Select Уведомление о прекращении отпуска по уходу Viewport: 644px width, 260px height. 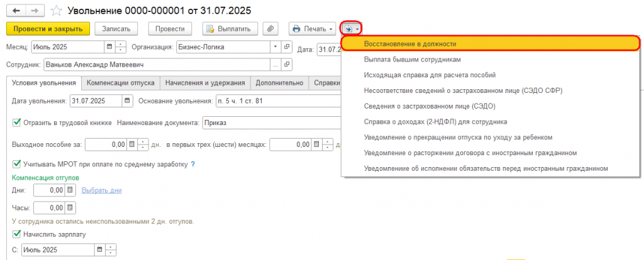[491, 137]
